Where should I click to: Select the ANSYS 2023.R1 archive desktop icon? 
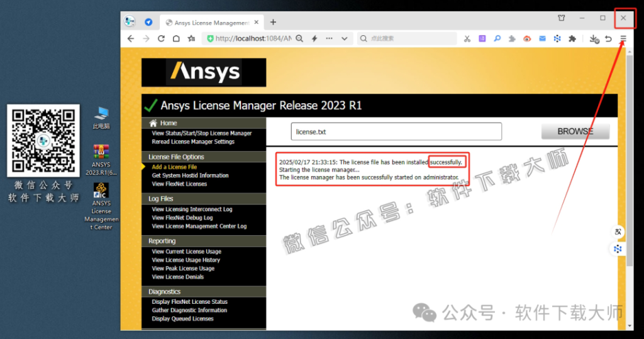[x=101, y=160]
